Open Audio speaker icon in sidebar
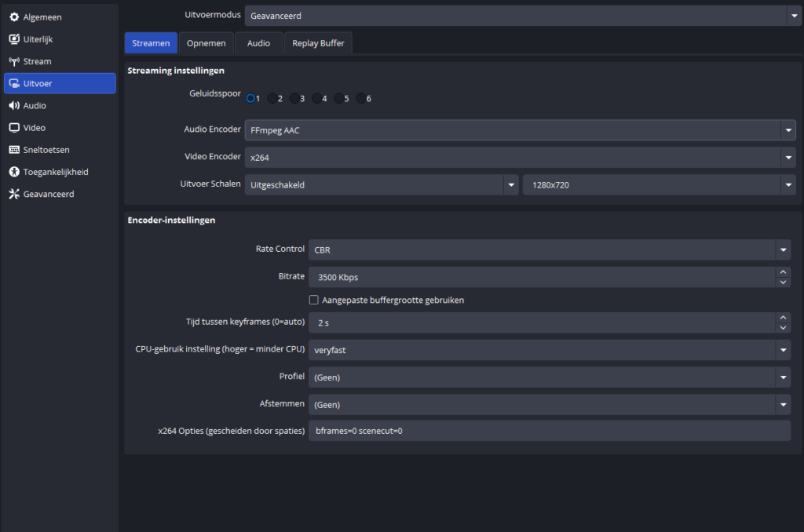804x532 pixels. [14, 105]
